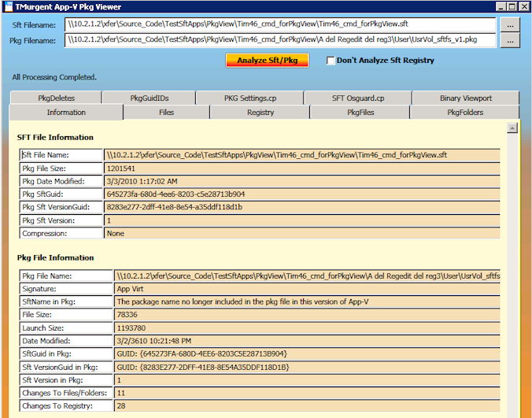Click the Pkg File Name value field
This screenshot has width=532, height=418.
[307, 276]
